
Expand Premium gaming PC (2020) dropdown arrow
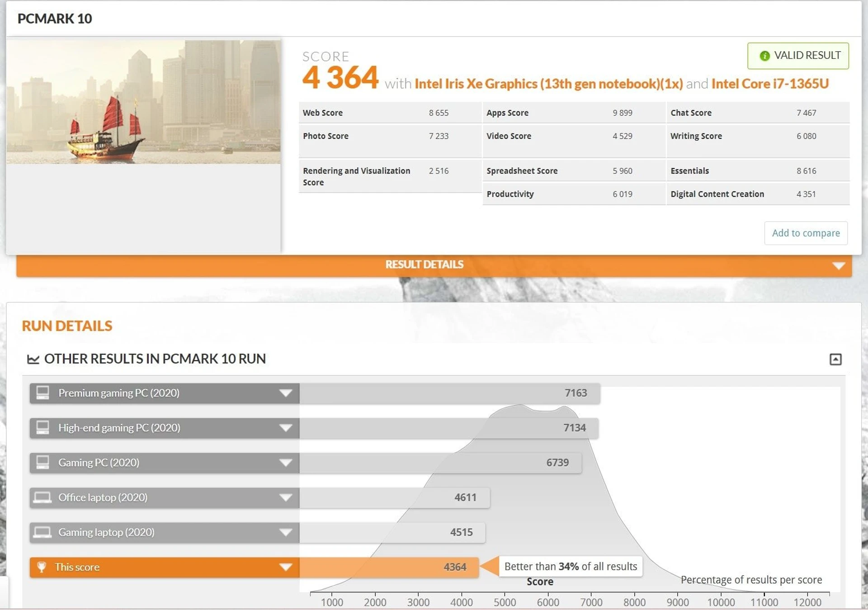(285, 393)
